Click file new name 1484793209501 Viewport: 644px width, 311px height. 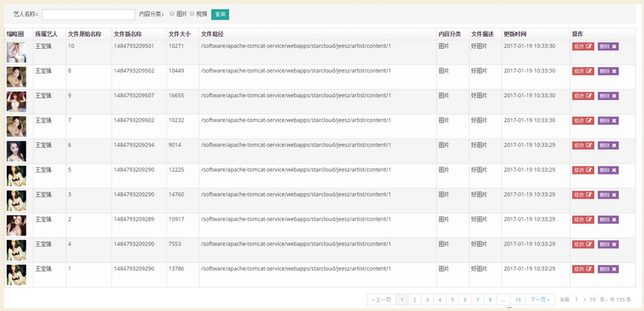point(134,46)
